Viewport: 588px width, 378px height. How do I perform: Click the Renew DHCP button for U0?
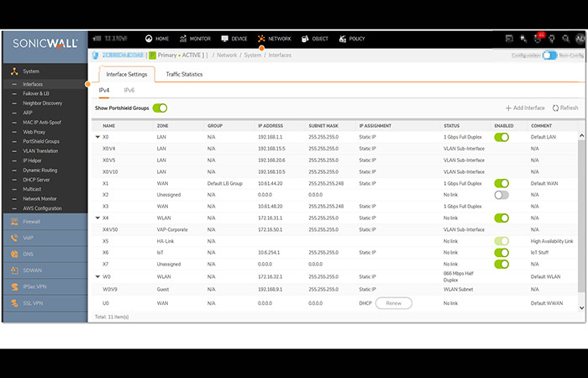tap(394, 303)
